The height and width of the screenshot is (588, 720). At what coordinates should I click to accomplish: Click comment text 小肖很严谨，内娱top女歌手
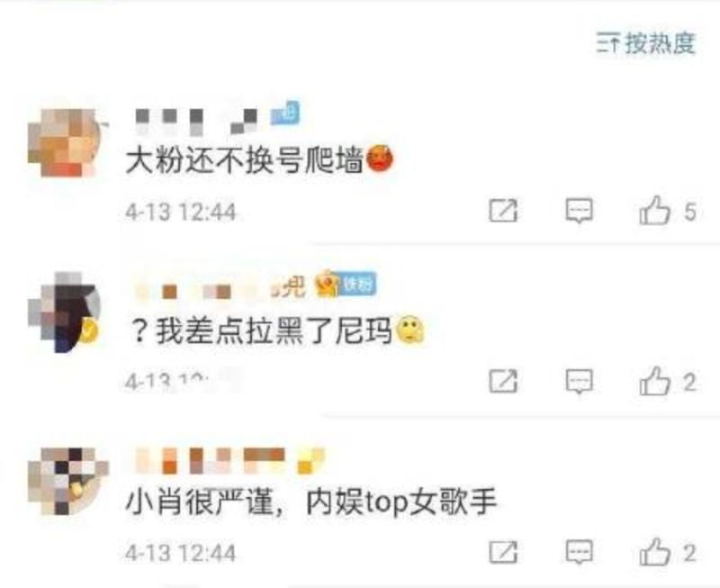point(311,502)
